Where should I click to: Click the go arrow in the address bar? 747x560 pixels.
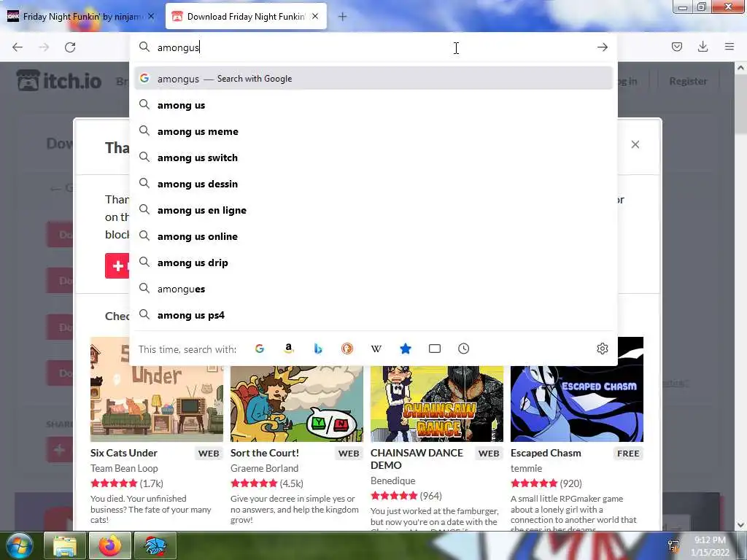pos(602,47)
